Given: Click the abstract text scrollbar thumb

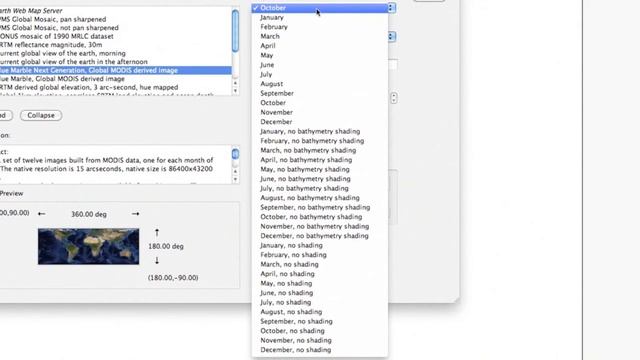Looking at the screenshot, I should (x=235, y=154).
